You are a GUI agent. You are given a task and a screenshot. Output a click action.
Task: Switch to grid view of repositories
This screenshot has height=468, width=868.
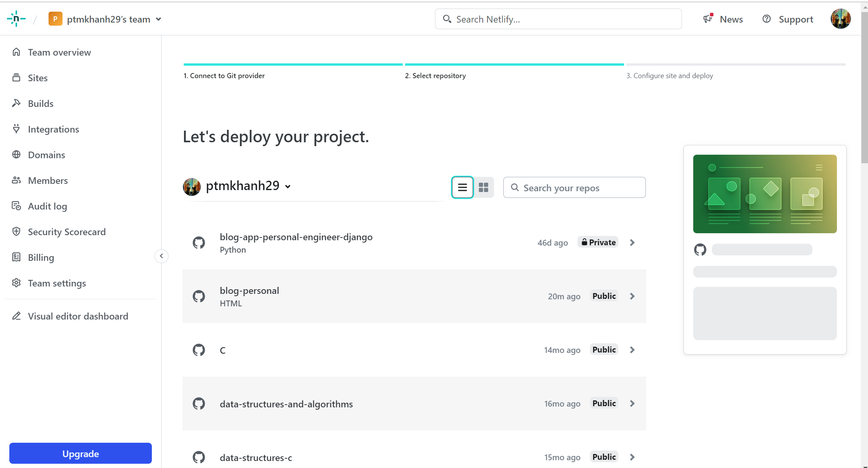tap(484, 187)
